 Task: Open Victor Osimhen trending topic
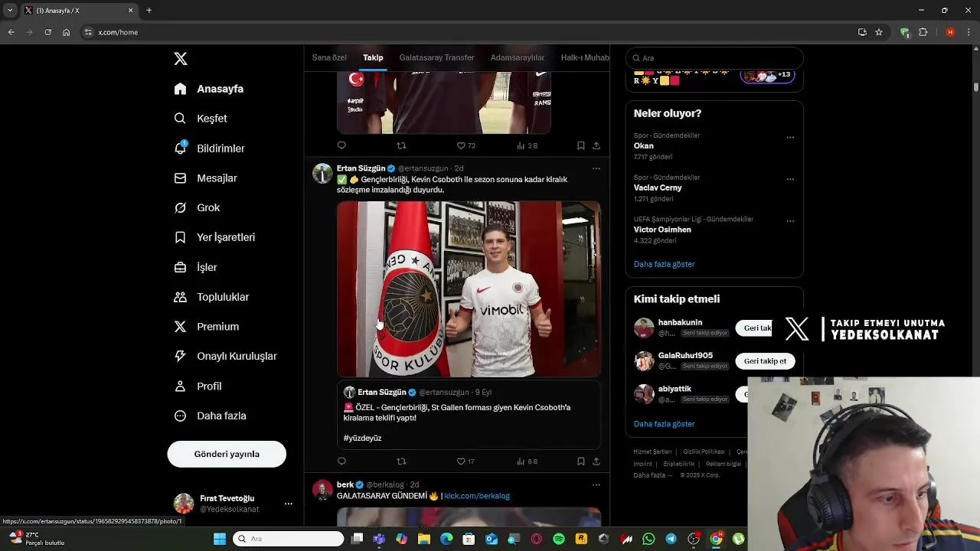pos(662,230)
